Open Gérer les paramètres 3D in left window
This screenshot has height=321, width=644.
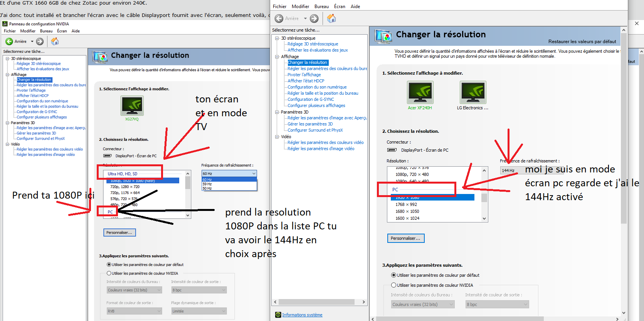(x=36, y=133)
